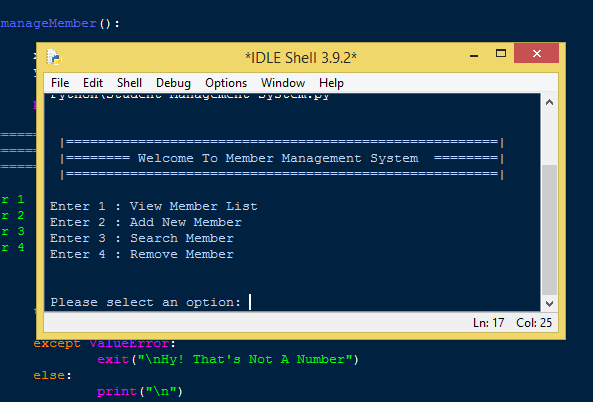Open the Shell menu

(129, 83)
